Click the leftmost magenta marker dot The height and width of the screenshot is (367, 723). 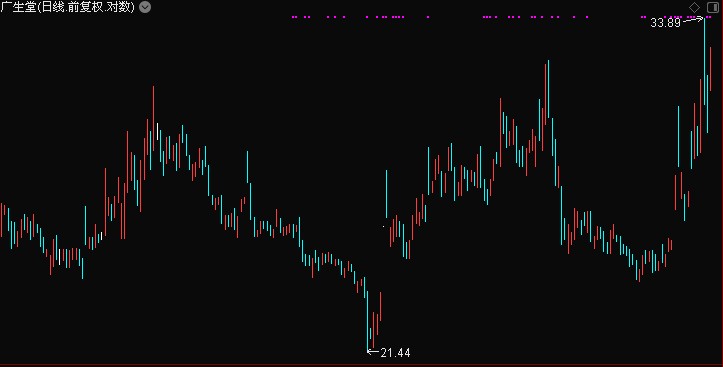click(x=293, y=17)
